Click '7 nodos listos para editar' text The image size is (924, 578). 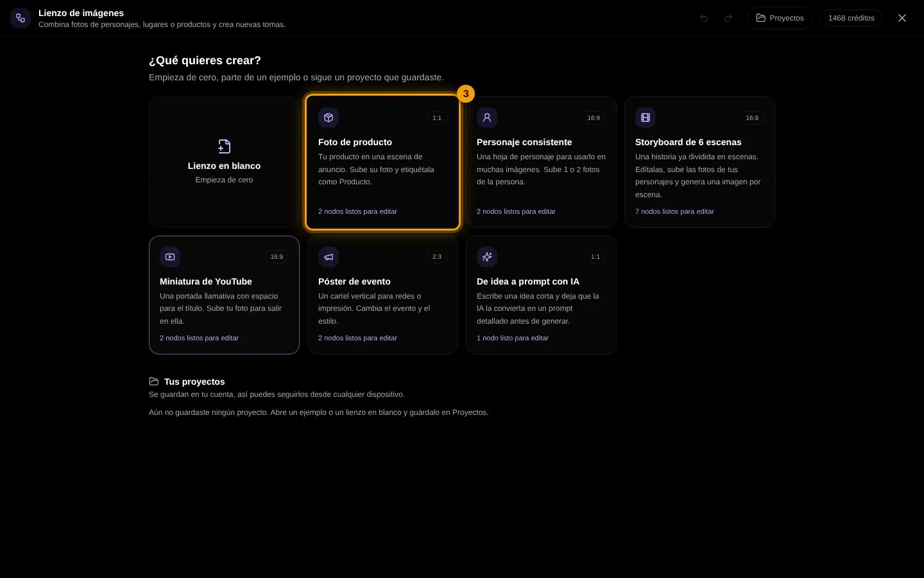pos(674,211)
